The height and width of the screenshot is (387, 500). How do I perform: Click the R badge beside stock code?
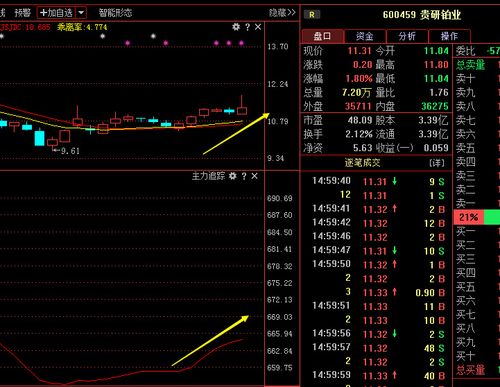[312, 15]
